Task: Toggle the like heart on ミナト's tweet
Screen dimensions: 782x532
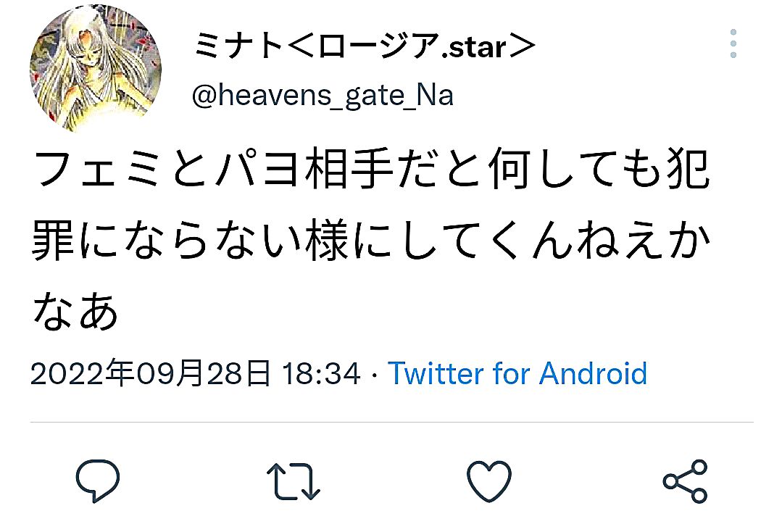Action: tap(489, 481)
